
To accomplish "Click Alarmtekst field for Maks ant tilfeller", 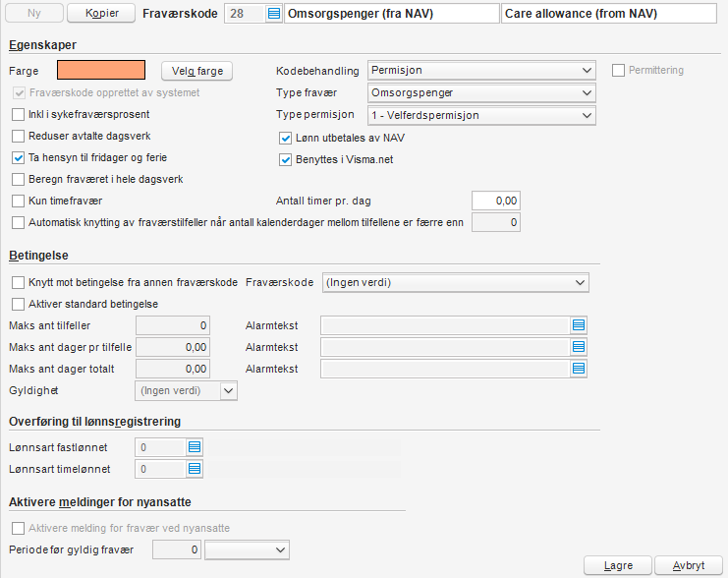I will 446,325.
